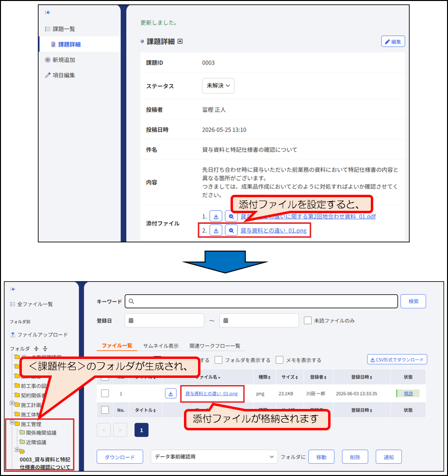Click the magnifier icon in the keyword field
The image size is (448, 476).
tap(132, 301)
